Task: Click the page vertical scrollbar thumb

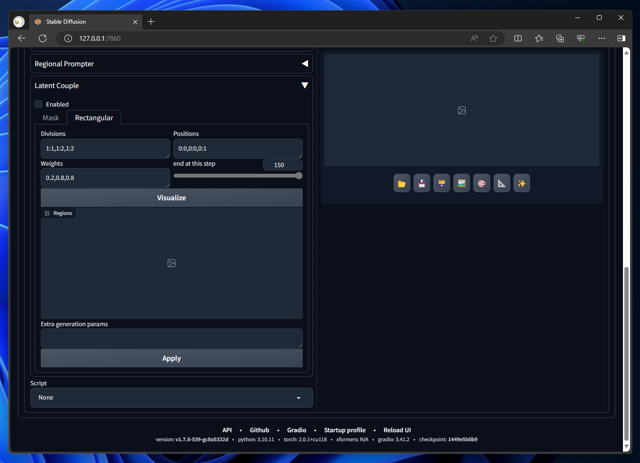Action: pos(627,352)
